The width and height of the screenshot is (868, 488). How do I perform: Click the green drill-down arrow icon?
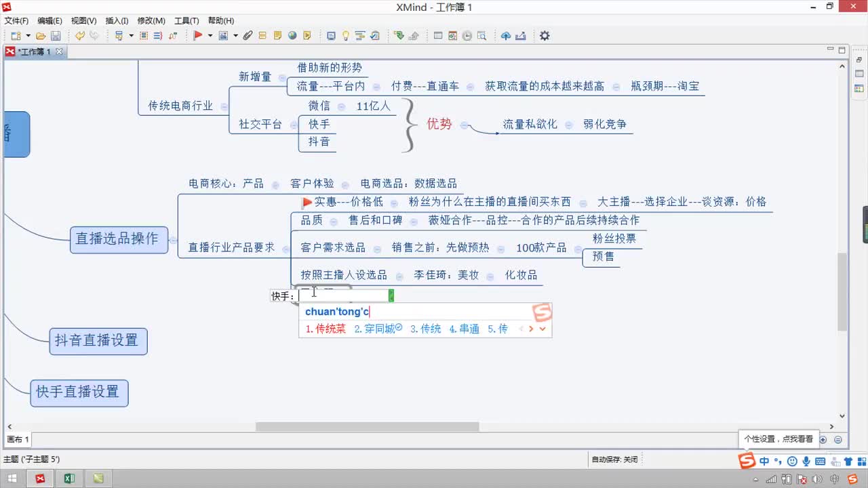point(399,35)
